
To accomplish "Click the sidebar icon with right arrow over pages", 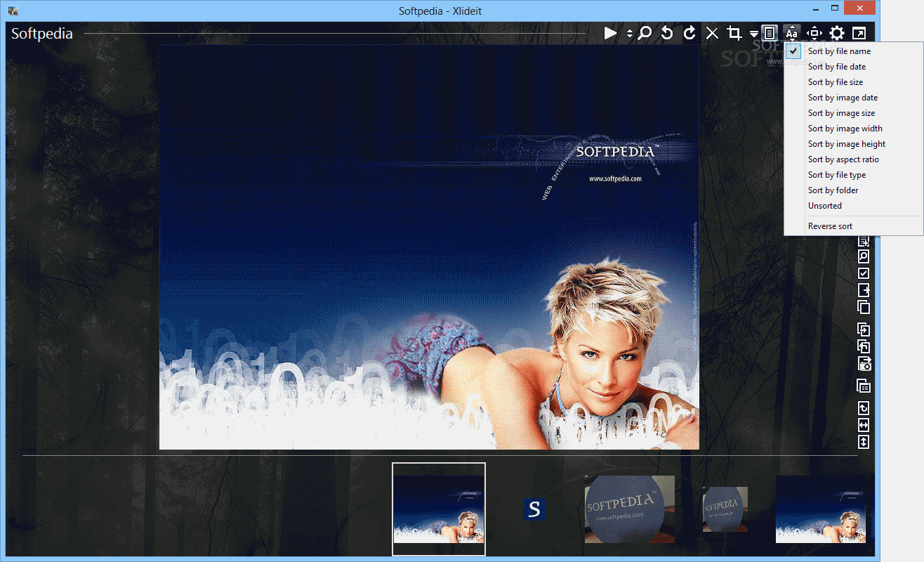I will click(864, 329).
